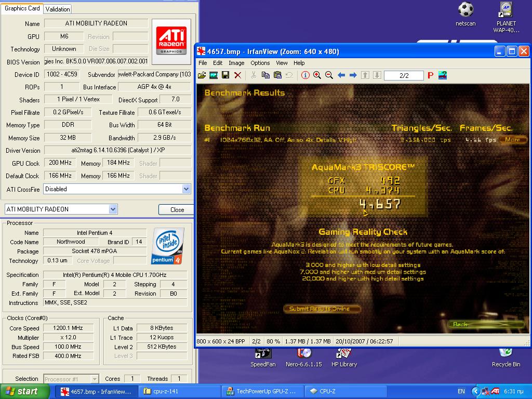This screenshot has height=399, width=532.
Task: Click the previous page up-arrow icon
Action: click(x=365, y=75)
